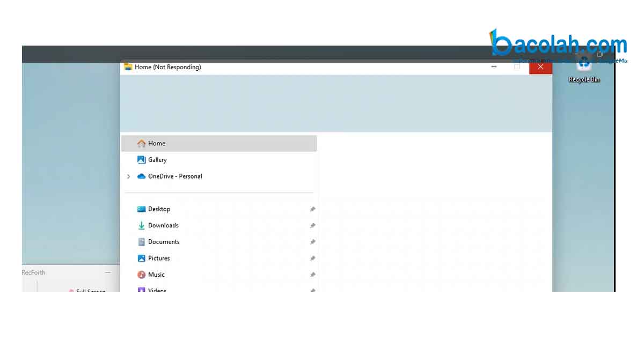Toggle the pin beside Desktop
The image size is (644, 362).
coord(312,210)
